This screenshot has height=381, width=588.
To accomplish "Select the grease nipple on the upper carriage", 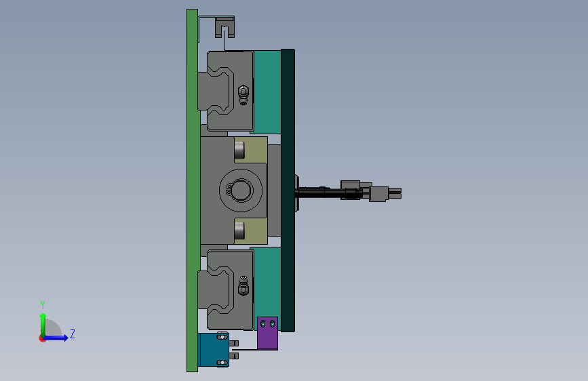I will click(243, 94).
